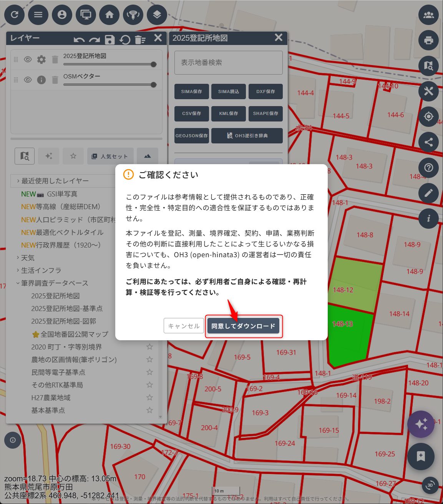Open the share icon button

[428, 142]
